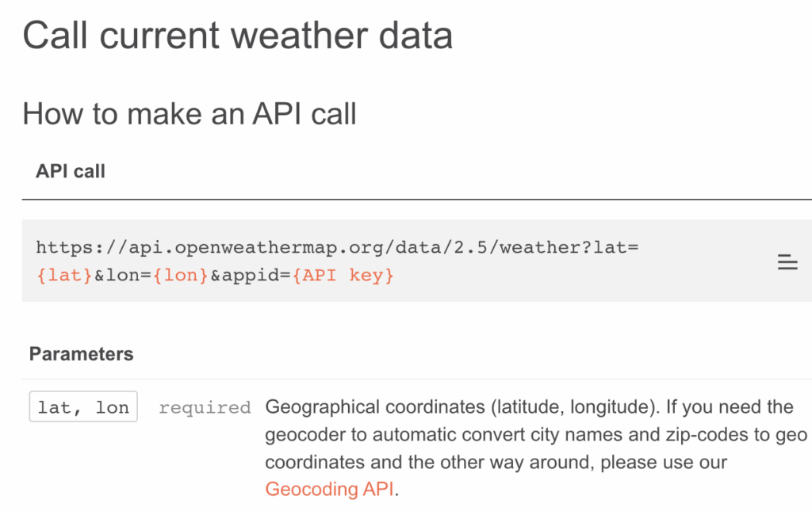Click the "lat, lon" parameter badge
This screenshot has height=511, width=812.
(83, 407)
